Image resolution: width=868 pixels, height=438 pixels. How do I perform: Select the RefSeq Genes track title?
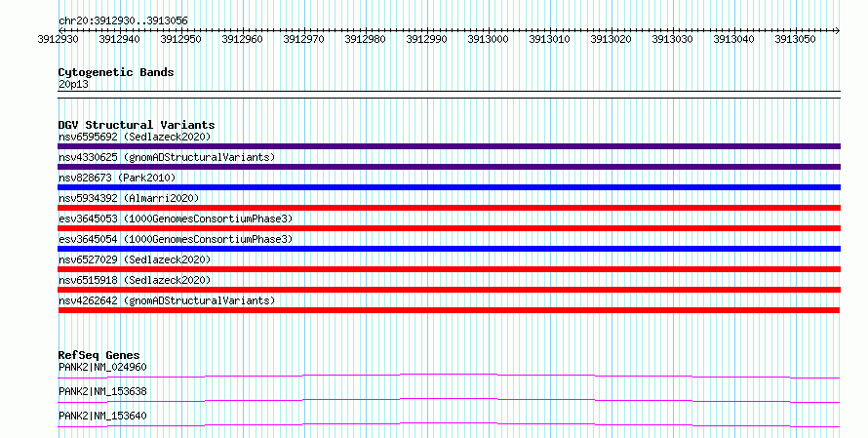click(x=99, y=355)
